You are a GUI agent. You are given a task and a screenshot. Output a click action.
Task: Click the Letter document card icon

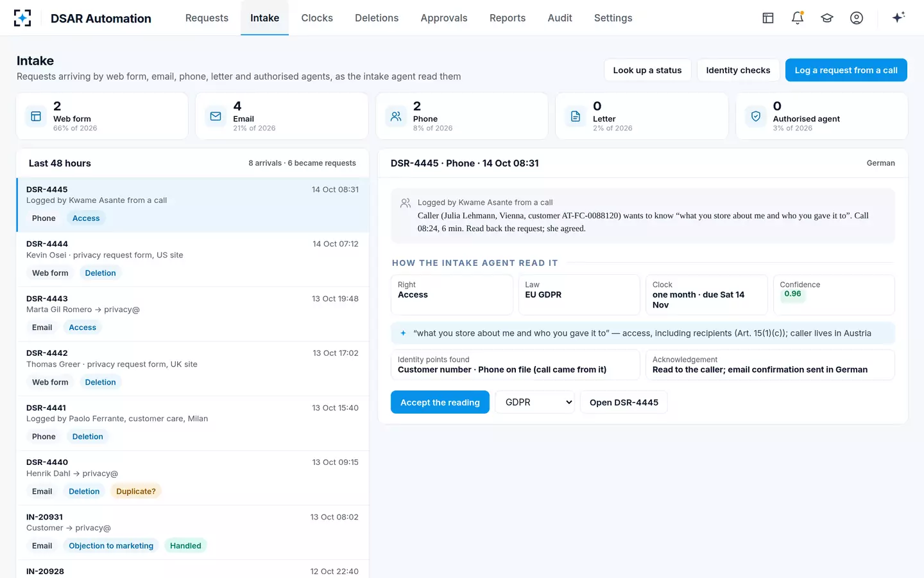(x=576, y=116)
